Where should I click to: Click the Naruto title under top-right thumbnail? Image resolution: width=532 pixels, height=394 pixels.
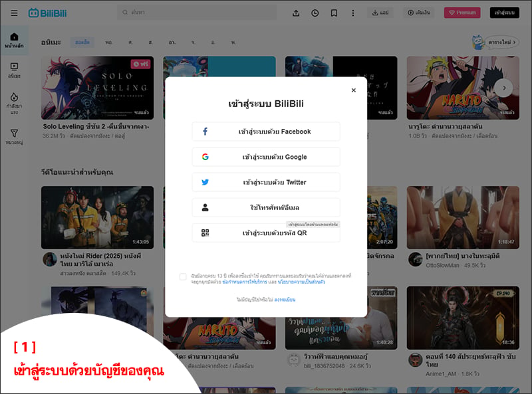click(446, 126)
